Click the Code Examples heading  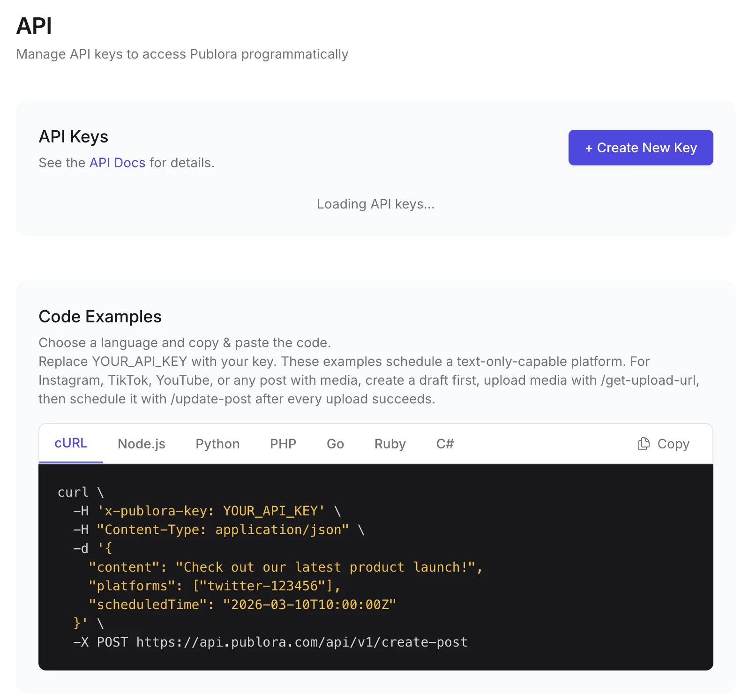(100, 316)
